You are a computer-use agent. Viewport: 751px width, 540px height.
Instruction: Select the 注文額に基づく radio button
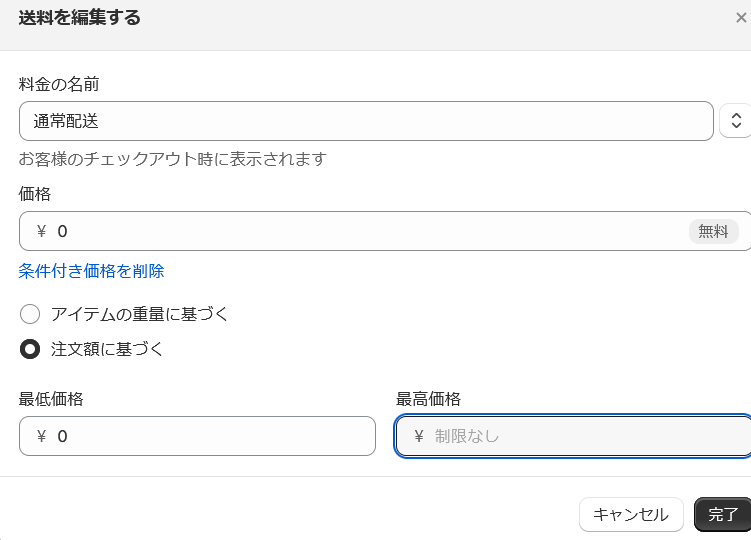click(30, 349)
